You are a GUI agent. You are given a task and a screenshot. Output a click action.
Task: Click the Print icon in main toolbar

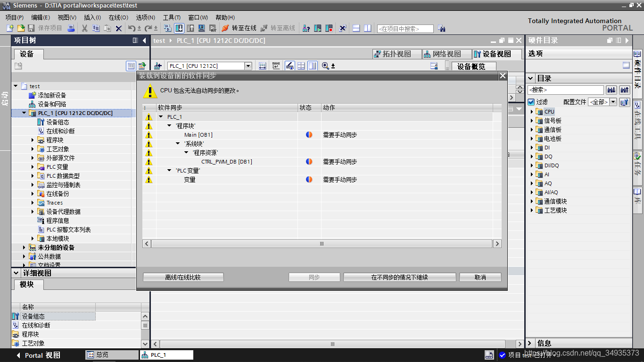click(x=71, y=28)
